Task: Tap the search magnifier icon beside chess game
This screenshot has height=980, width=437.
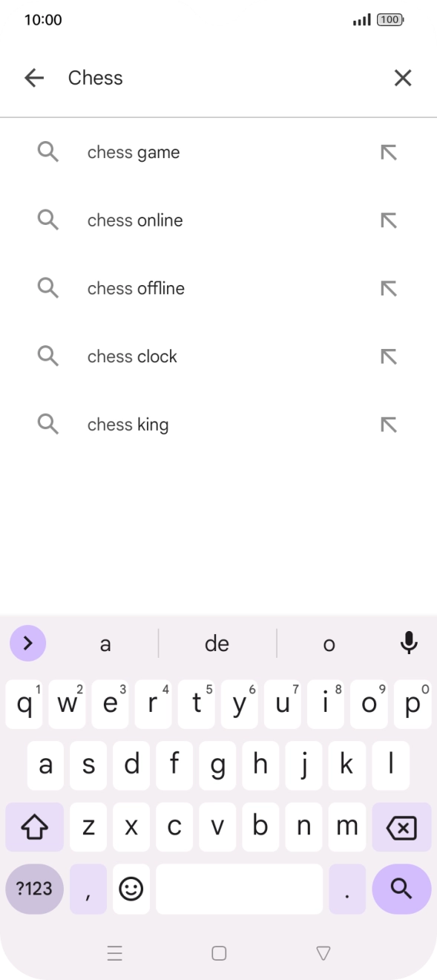Action: [47, 151]
